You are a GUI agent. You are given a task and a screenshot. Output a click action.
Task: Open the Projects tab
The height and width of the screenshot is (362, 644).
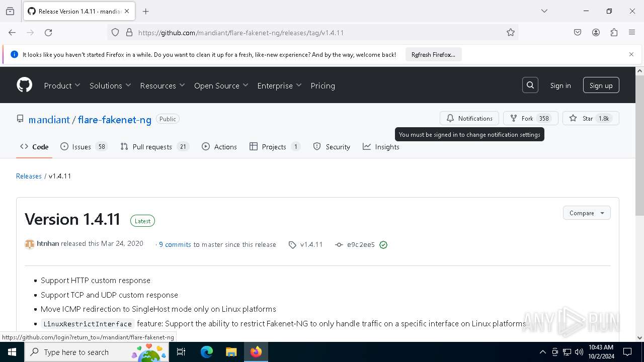(x=275, y=147)
